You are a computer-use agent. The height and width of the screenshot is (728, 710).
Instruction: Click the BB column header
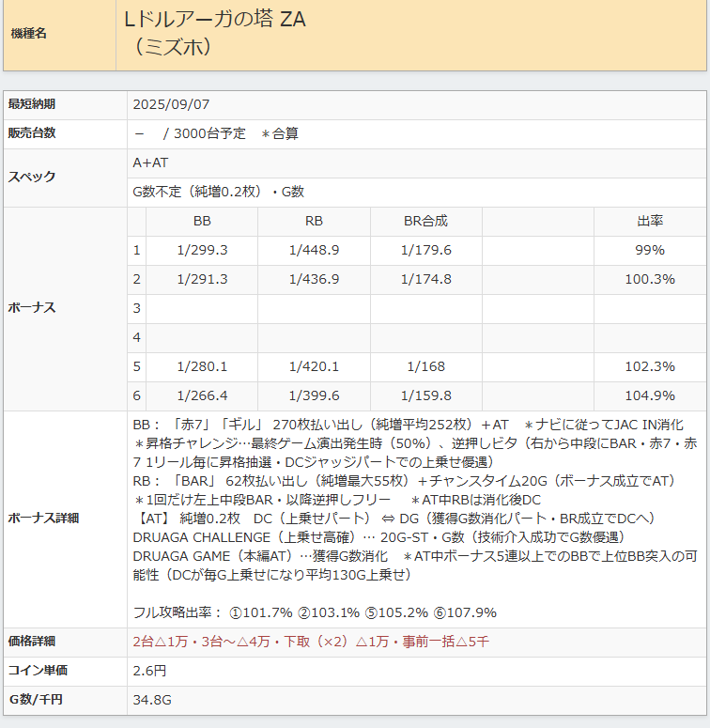coord(202,221)
